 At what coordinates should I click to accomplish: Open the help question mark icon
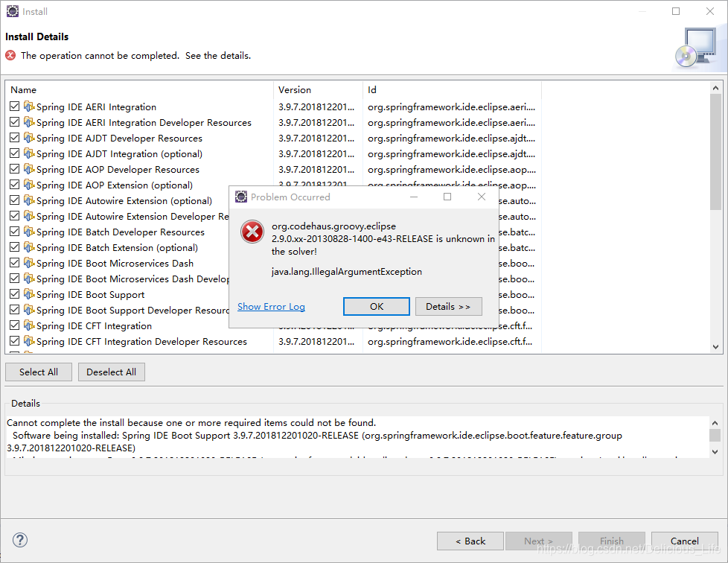pyautogui.click(x=20, y=540)
